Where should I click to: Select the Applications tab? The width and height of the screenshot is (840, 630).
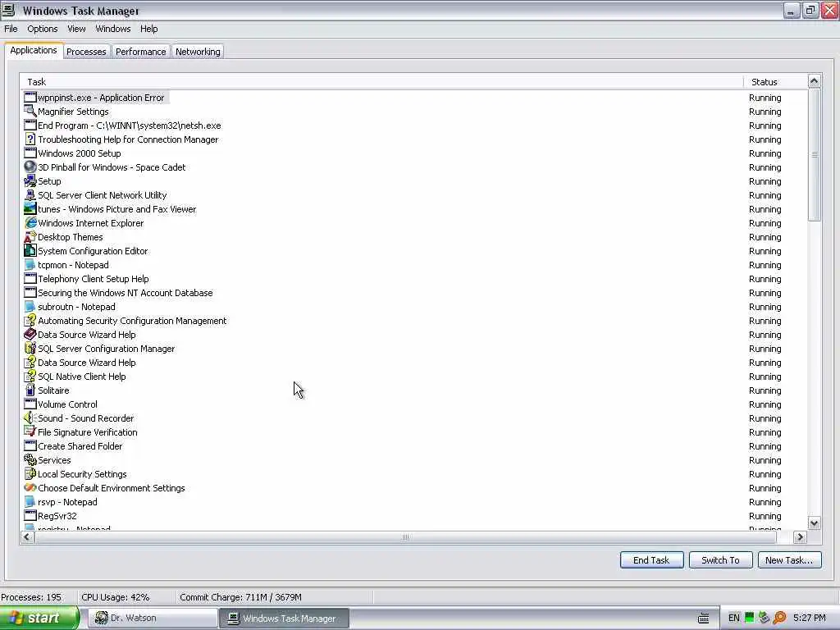click(34, 50)
